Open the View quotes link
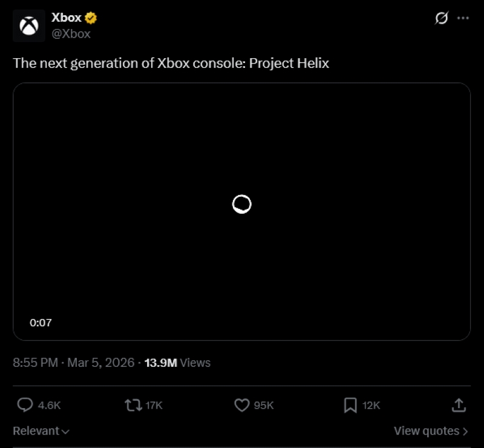Screen dimensions: 484x448 [427, 431]
